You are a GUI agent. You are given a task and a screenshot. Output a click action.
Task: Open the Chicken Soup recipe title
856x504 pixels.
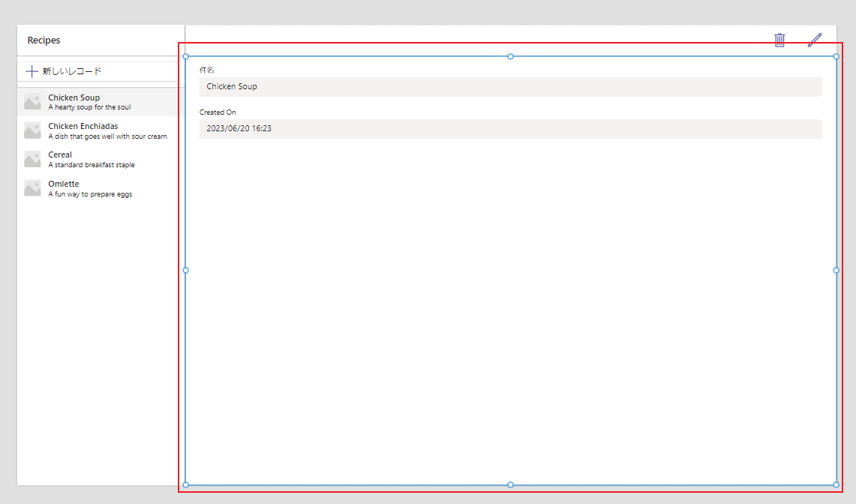coord(74,97)
